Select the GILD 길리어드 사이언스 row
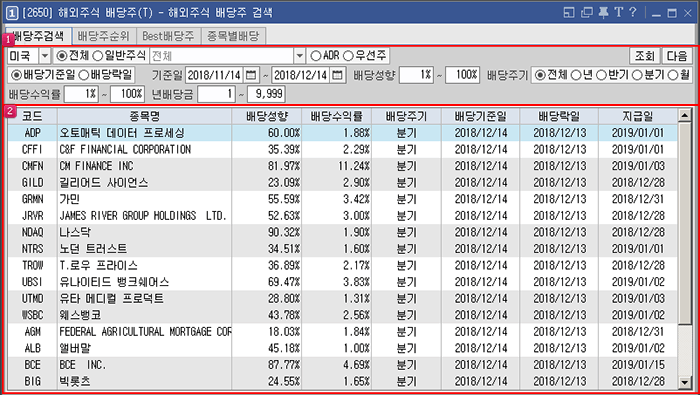 (x=342, y=183)
